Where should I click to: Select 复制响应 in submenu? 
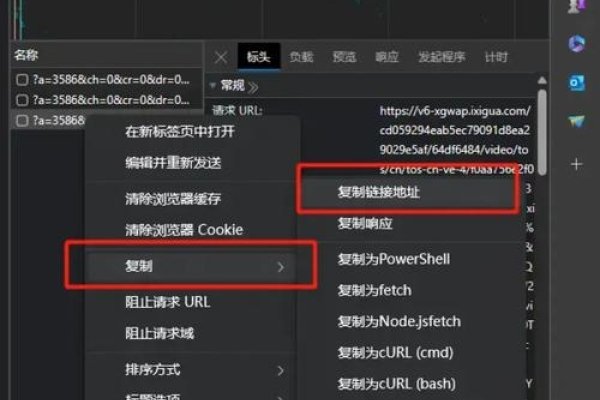409,224
